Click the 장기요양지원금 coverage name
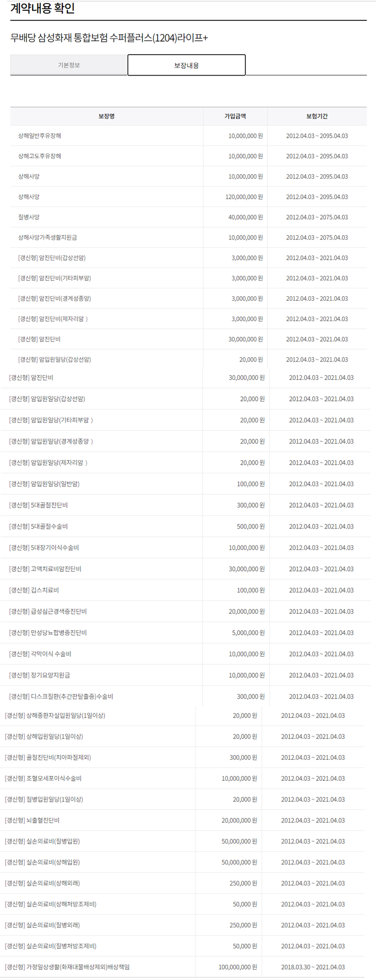 pos(39,675)
